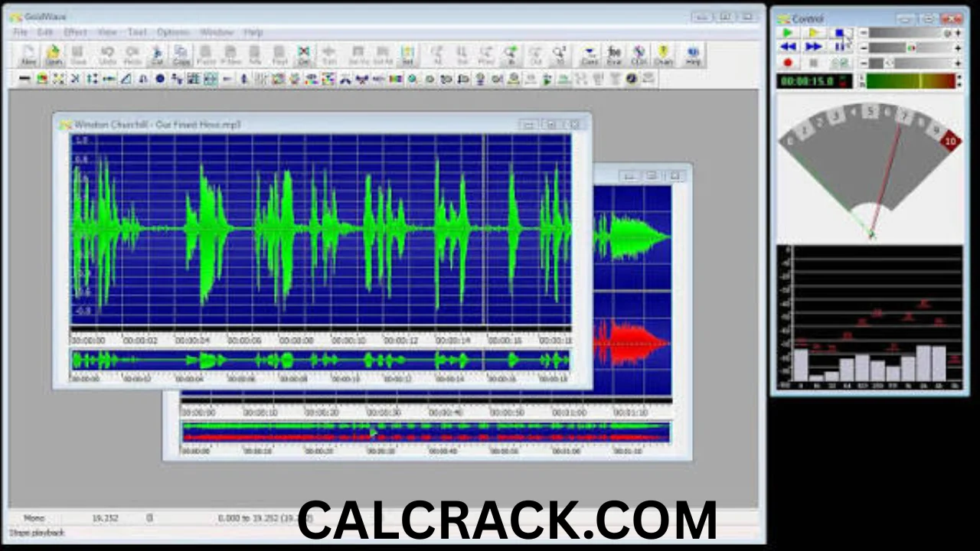Click the Copy toolbar icon
Screen dimensions: 980x551
181,55
